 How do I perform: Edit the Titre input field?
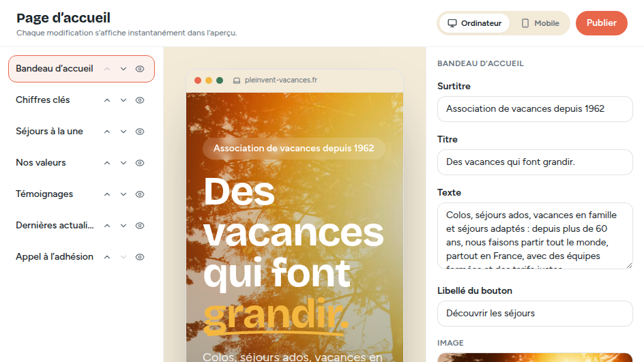[535, 162]
